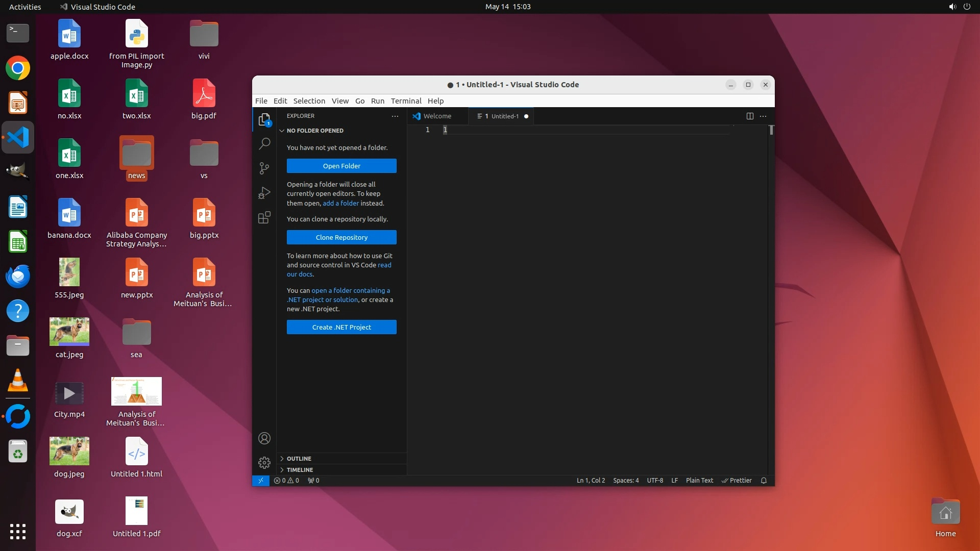Collapse the No Folder Opened section
This screenshot has width=980, height=551.
[314, 131]
